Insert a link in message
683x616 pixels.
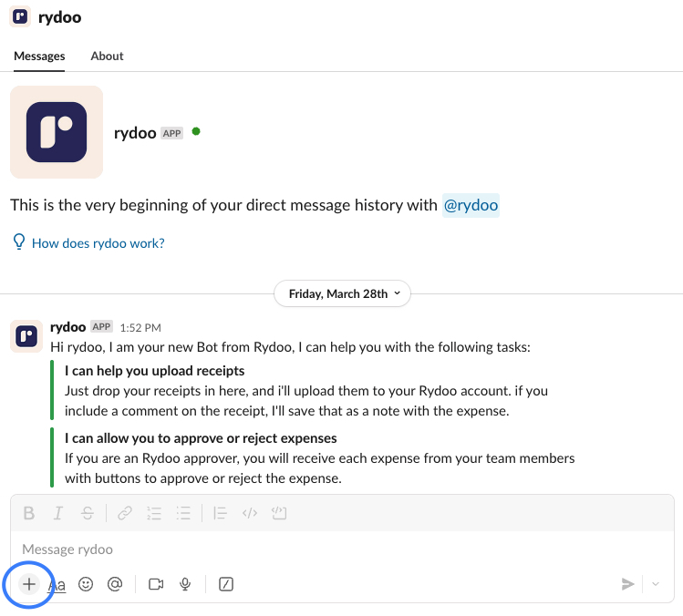click(x=125, y=513)
